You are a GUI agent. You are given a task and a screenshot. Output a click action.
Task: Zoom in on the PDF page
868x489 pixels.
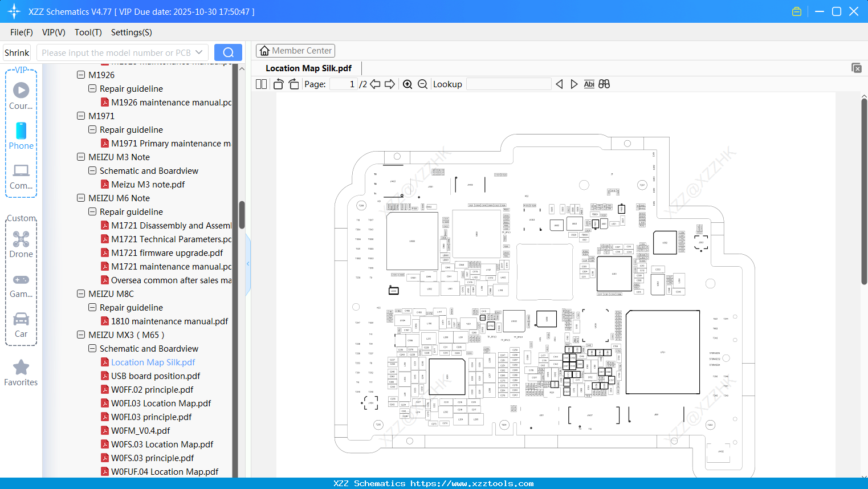coord(407,84)
